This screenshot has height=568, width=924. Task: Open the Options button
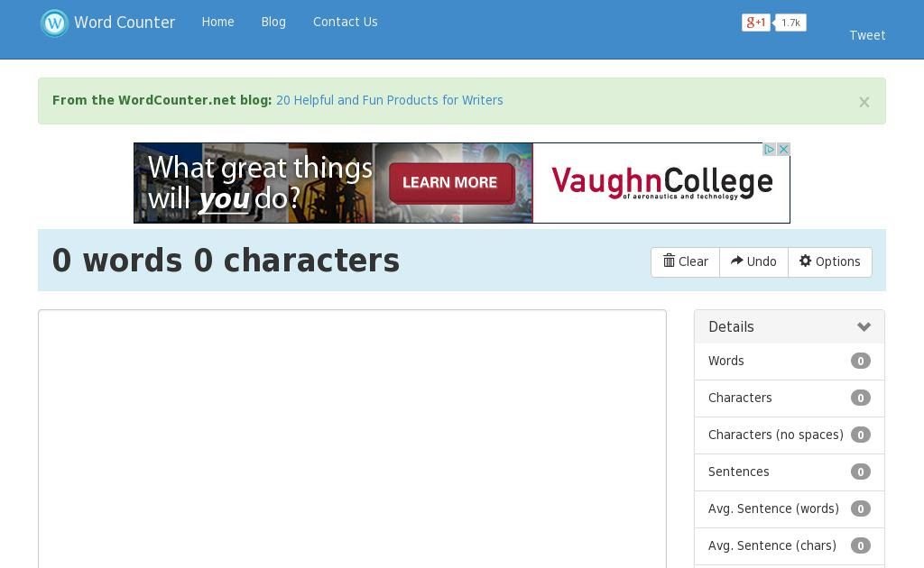pos(830,262)
